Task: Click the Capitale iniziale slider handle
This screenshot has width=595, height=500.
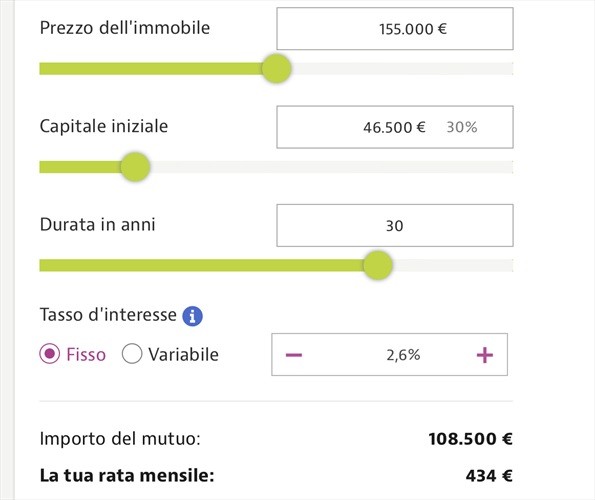Action: 135,167
